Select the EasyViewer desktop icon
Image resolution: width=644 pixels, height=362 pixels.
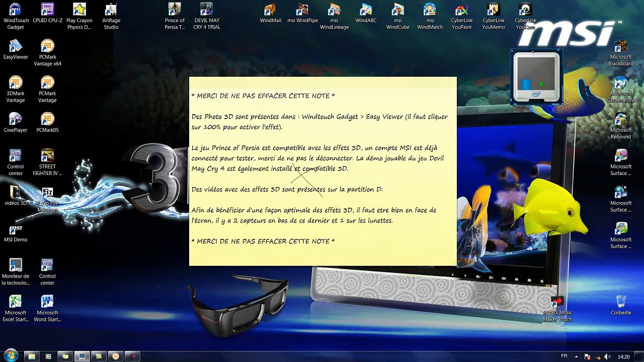point(16,50)
